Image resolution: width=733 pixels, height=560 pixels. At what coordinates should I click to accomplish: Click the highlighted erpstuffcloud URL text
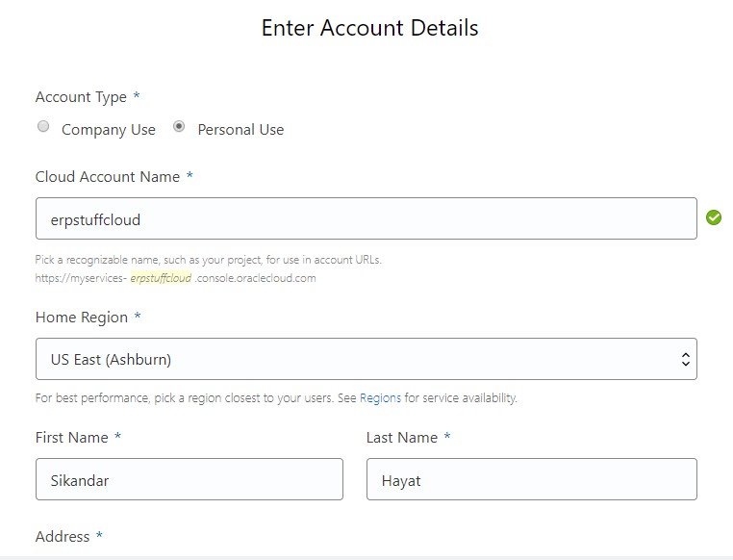(x=161, y=278)
